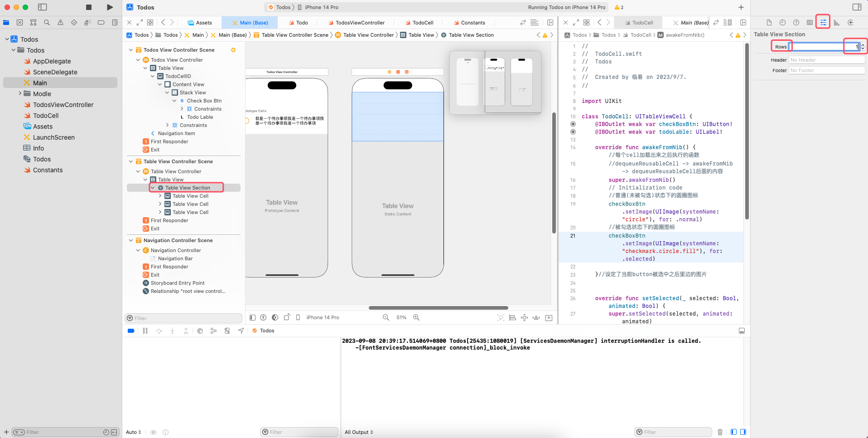Click the Debug View Hierarchy icon
The height and width of the screenshot is (438, 868).
tap(200, 331)
